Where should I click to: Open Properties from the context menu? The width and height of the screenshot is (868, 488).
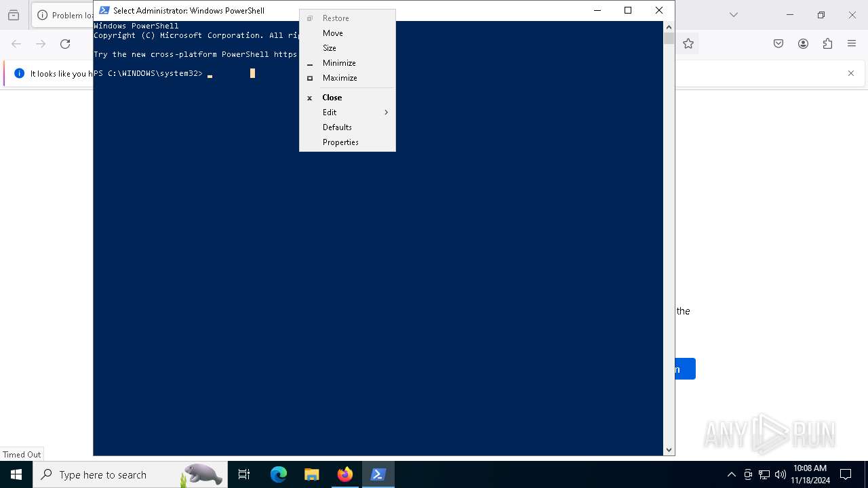click(x=347, y=142)
